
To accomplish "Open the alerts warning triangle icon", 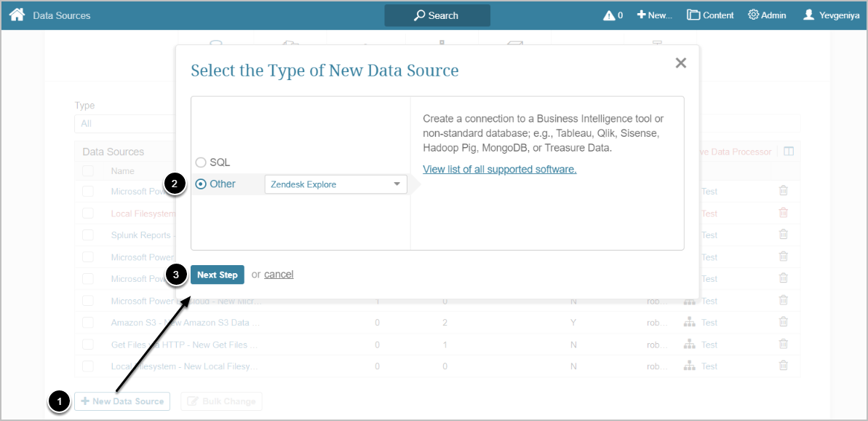I will pyautogui.click(x=609, y=15).
